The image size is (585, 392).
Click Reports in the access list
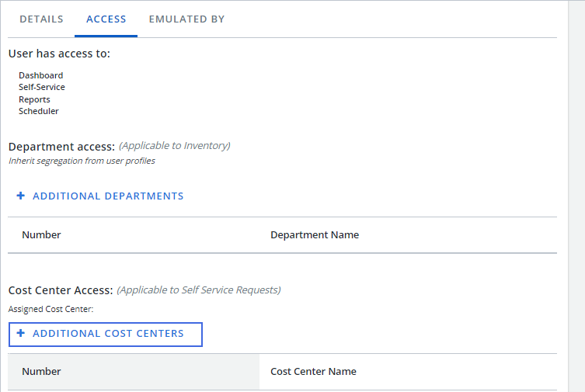coord(35,99)
